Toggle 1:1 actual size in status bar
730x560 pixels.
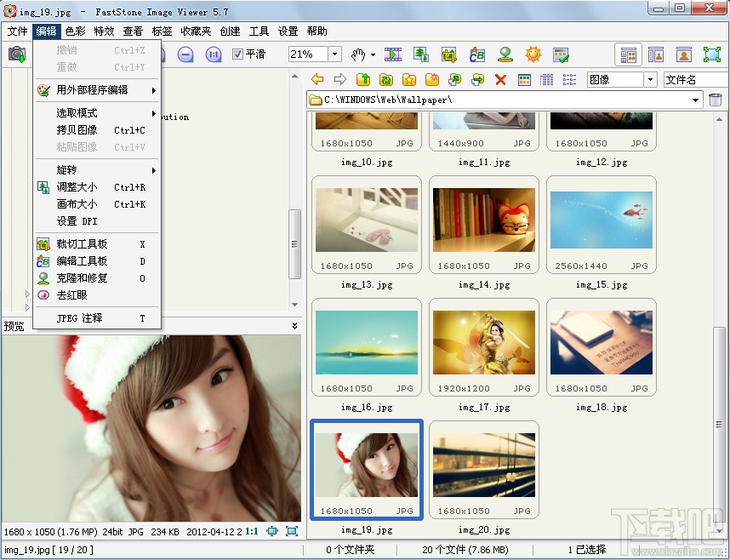(253, 530)
